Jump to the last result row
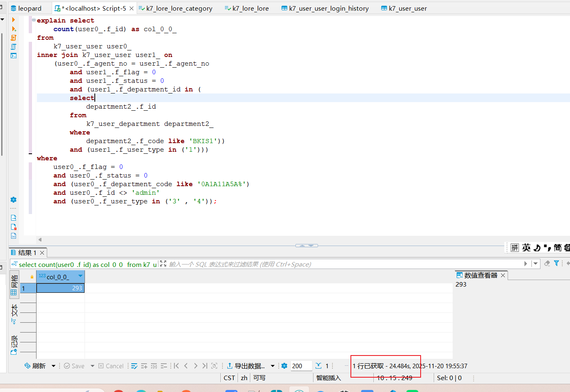Viewport: 570px width, 392px height. point(205,366)
